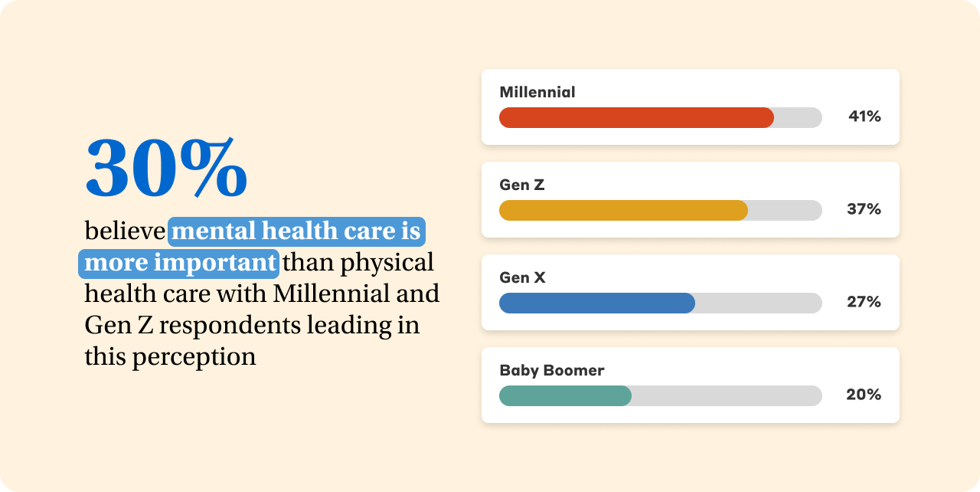Screen dimensions: 980x492
Task: Click the highlighted "more important" phrase
Action: (179, 263)
